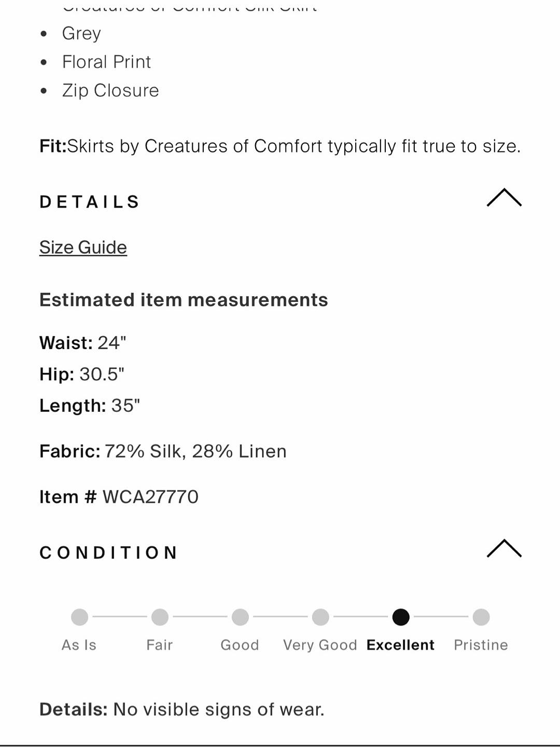The image size is (560, 747).
Task: Select the Fair condition dot
Action: pos(160,617)
